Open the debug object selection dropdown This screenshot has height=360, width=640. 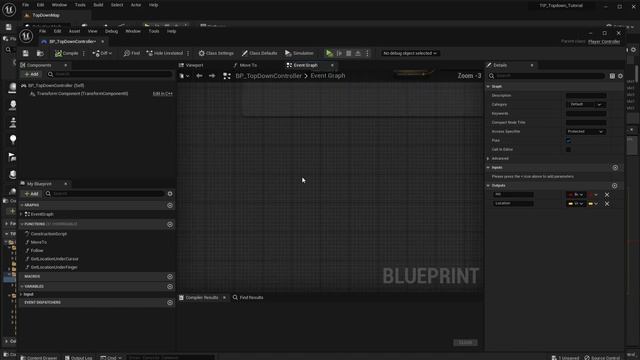(409, 53)
